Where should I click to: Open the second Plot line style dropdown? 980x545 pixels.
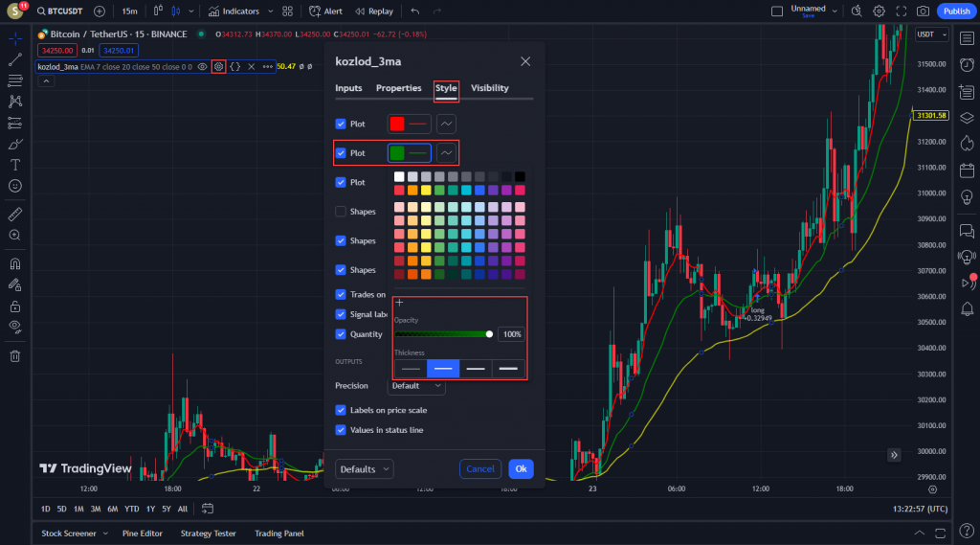pos(446,152)
